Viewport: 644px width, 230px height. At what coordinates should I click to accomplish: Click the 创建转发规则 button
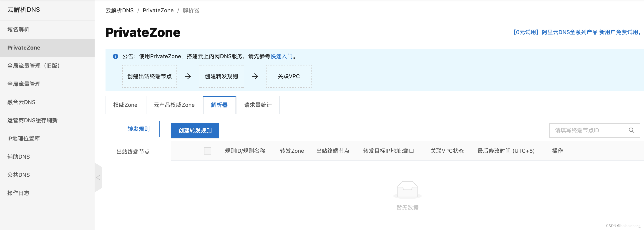(195, 130)
